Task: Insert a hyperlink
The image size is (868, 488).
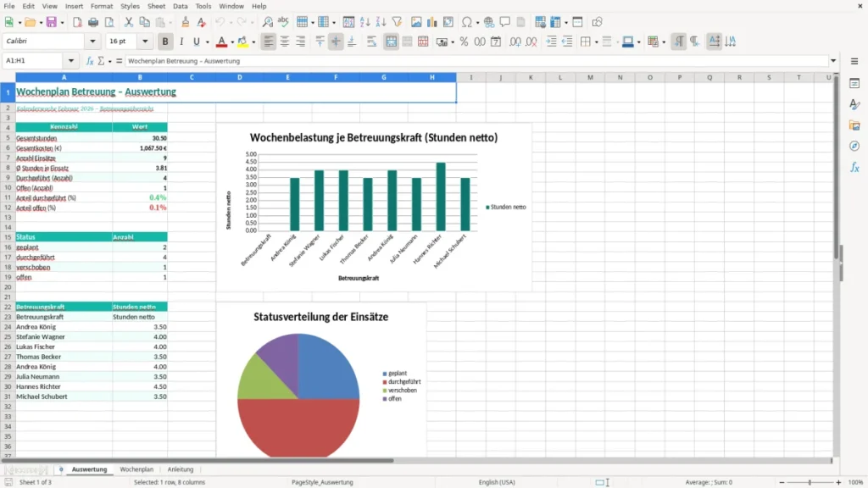Action: (x=489, y=22)
